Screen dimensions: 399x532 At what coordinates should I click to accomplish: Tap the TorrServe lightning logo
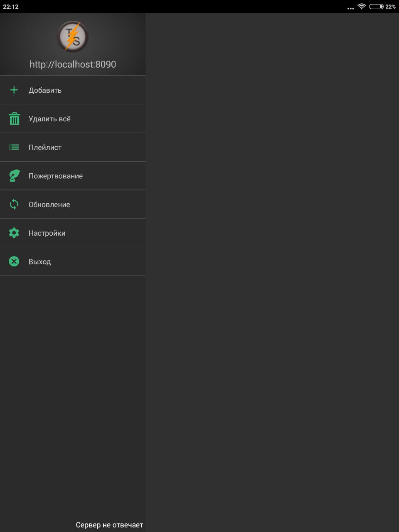(73, 37)
